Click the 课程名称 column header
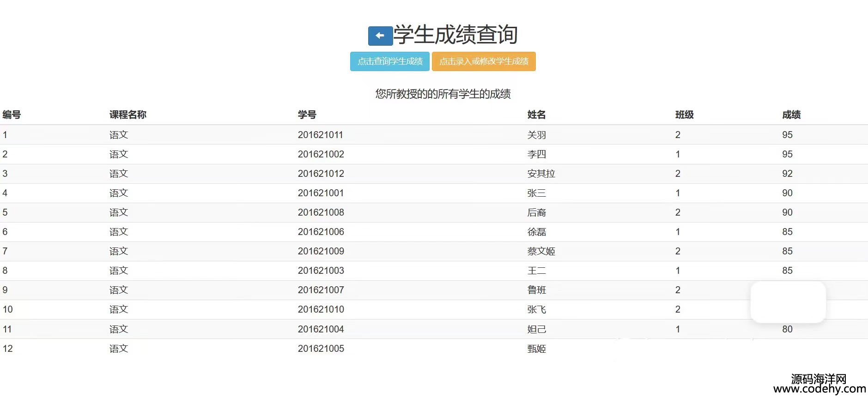This screenshot has height=398, width=868. click(x=127, y=115)
